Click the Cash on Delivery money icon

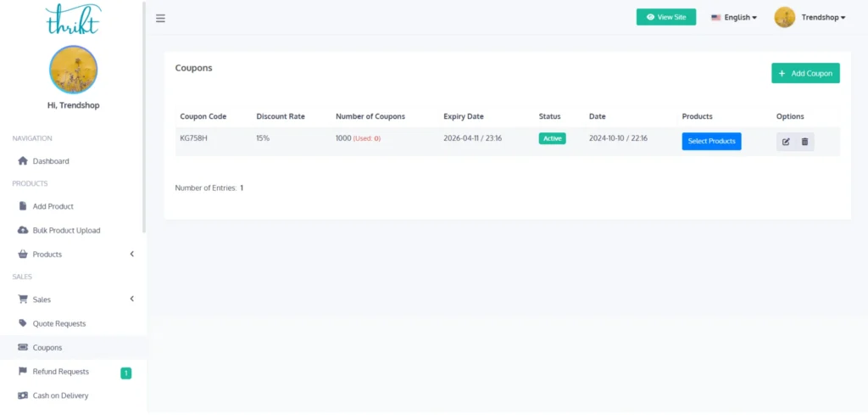23,395
